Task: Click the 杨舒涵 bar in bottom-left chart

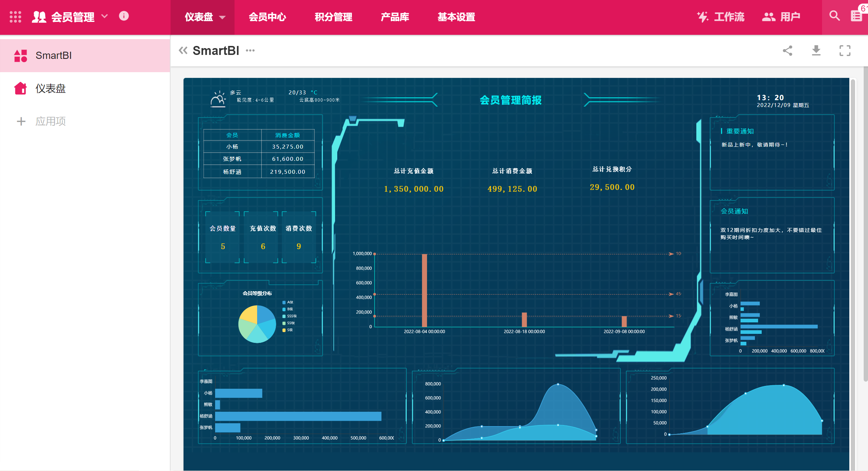Action: [298, 416]
